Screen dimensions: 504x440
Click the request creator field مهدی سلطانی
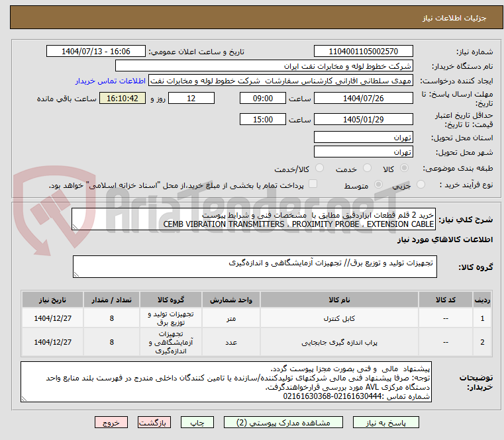[281, 81]
